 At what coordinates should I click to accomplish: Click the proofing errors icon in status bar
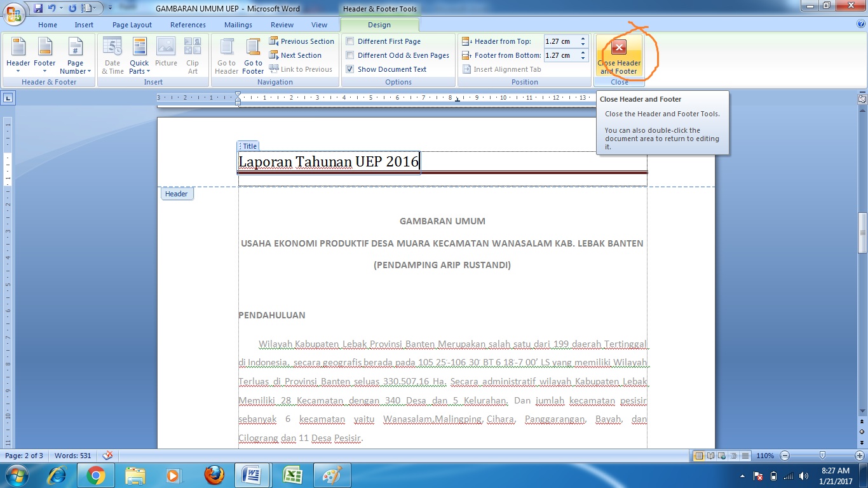(x=107, y=456)
